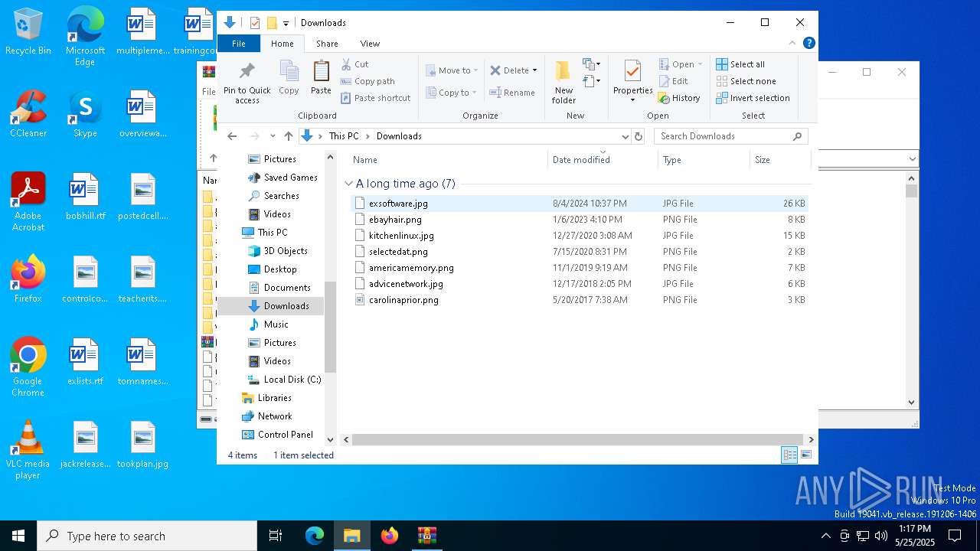
Task: Open Microsoft Edge from the taskbar
Action: click(x=315, y=536)
